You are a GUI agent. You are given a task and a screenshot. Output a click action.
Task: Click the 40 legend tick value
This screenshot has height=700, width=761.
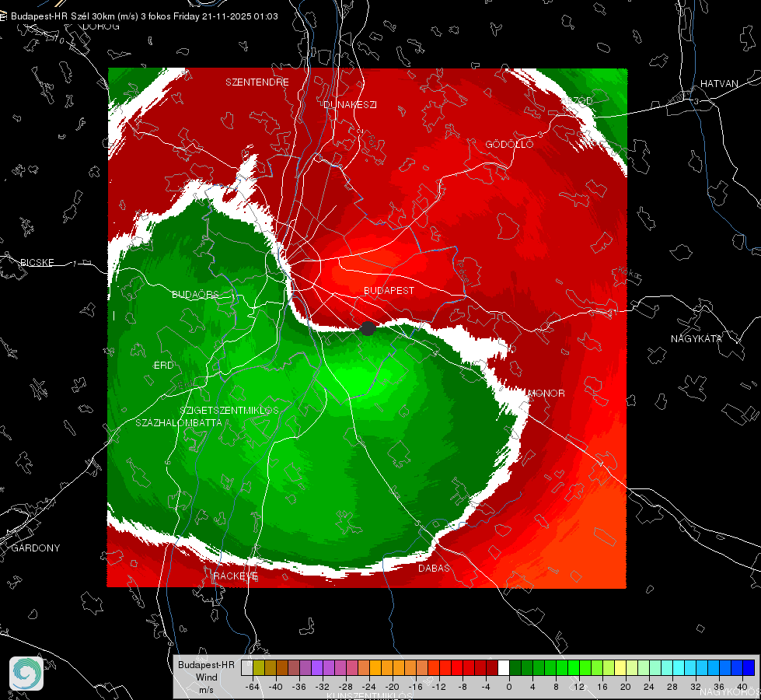pyautogui.click(x=742, y=687)
